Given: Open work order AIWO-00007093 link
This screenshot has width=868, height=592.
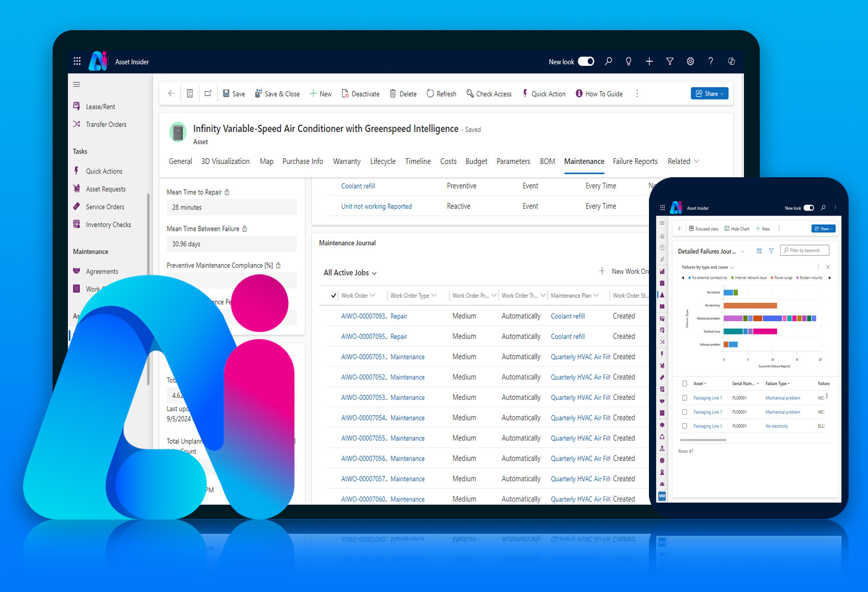Looking at the screenshot, I should click(x=364, y=316).
